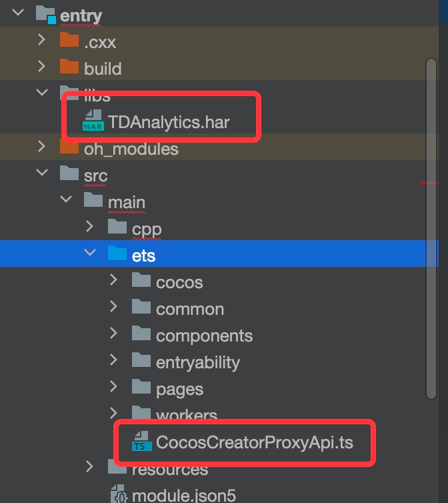Screen dimensions: 448x503
Task: Select the common folder label
Action: click(x=190, y=309)
